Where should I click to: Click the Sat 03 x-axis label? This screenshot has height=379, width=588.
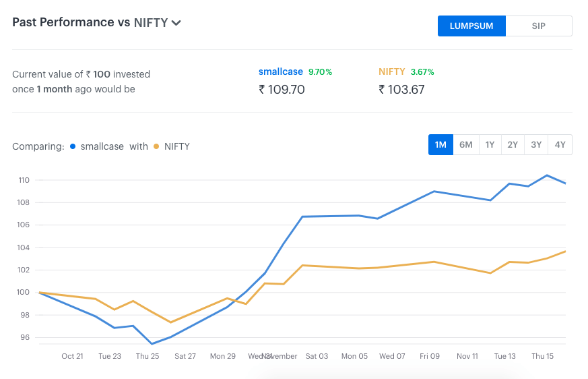coord(317,356)
